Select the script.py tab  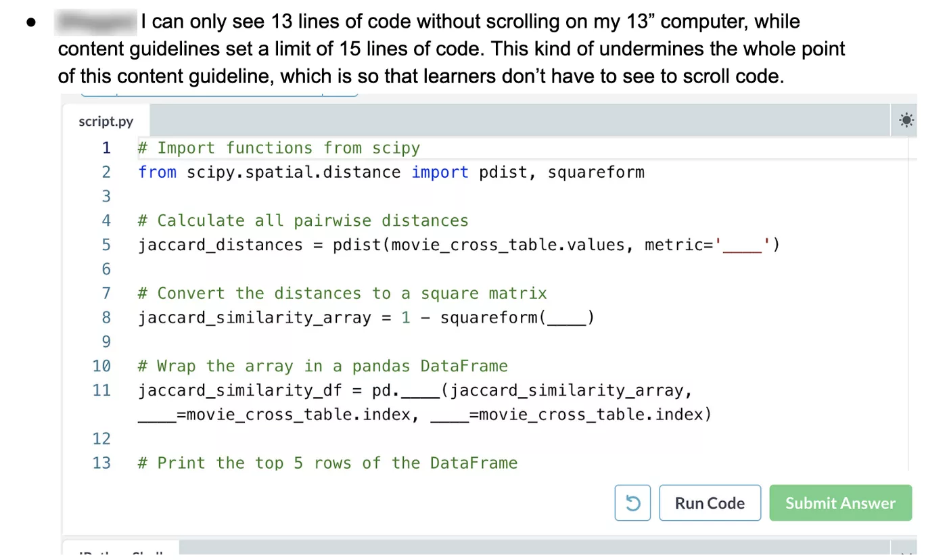click(106, 122)
